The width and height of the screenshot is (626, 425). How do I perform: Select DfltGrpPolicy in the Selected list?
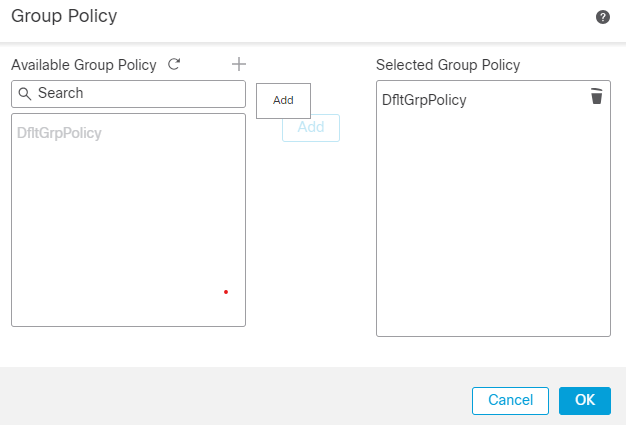click(424, 100)
